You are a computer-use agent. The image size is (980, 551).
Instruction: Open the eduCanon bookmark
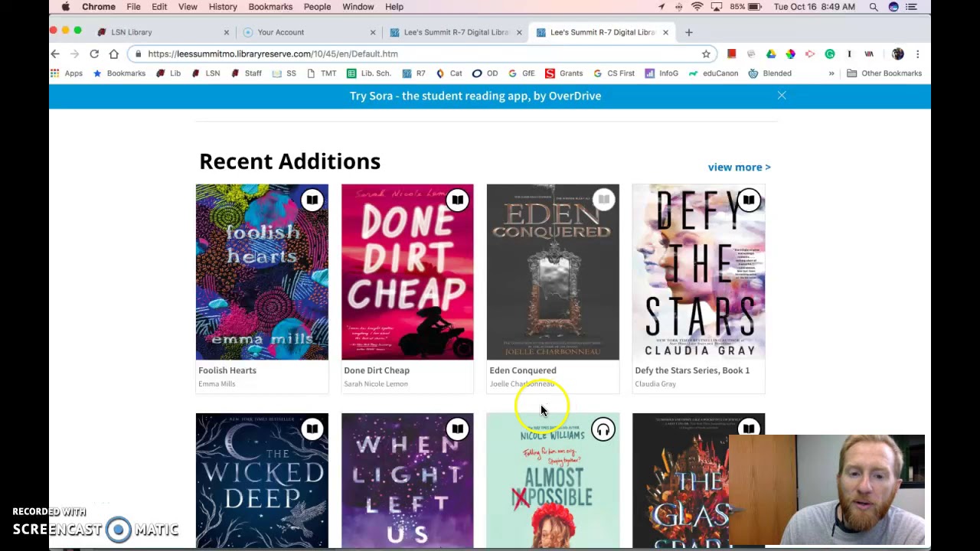point(713,73)
